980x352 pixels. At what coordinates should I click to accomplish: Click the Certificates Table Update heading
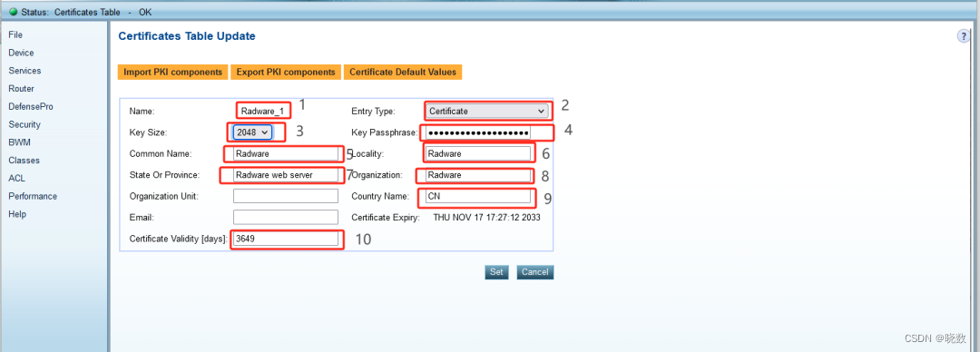[x=187, y=36]
